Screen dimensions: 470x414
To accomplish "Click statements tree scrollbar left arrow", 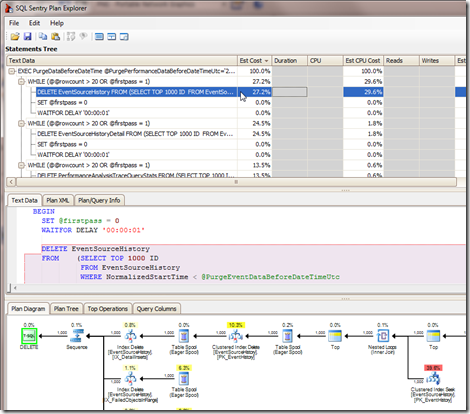I will click(x=11, y=182).
